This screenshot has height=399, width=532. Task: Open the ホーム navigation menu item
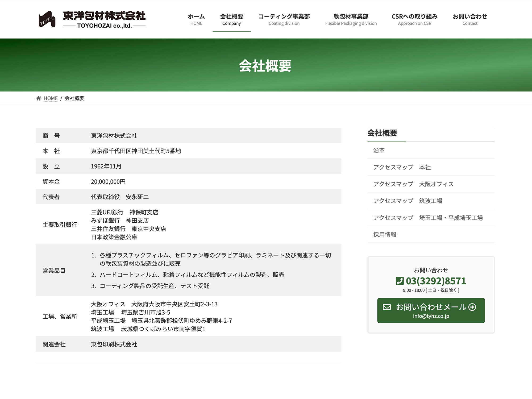pos(196,19)
